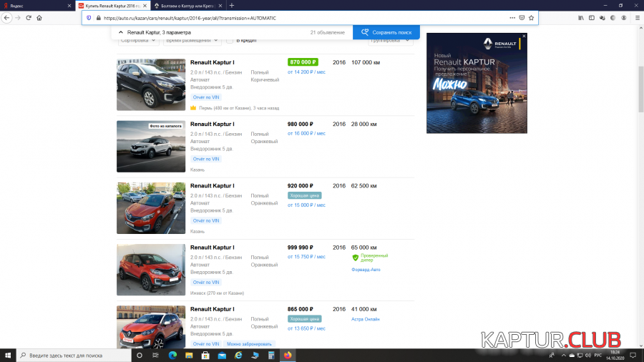The width and height of the screenshot is (644, 362).
Task: Open the notification center icon
Action: (633, 356)
